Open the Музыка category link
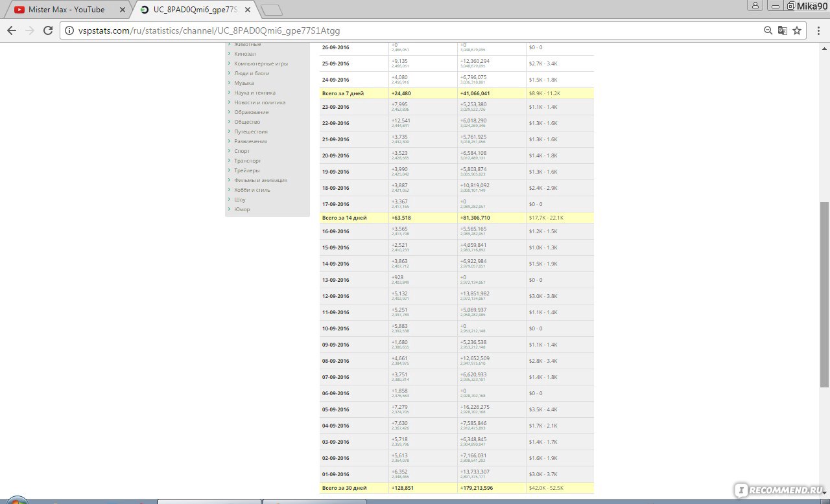Screen dimensions: 830x504 pos(244,83)
